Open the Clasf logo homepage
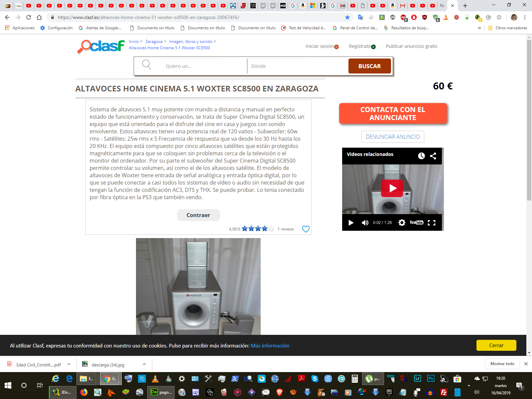532x399 pixels. (x=101, y=46)
